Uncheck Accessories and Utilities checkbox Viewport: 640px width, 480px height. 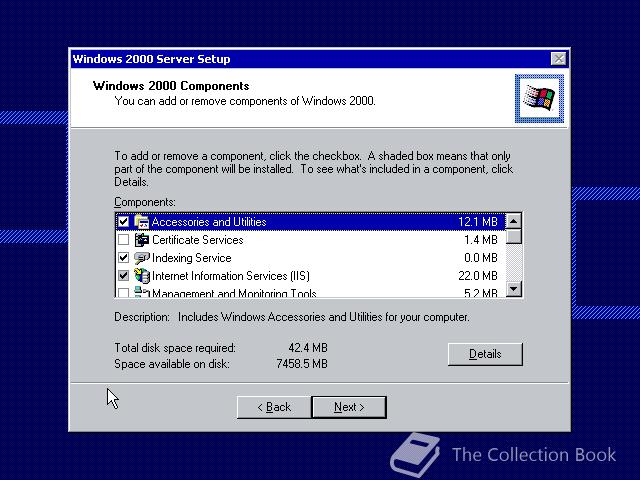(123, 222)
